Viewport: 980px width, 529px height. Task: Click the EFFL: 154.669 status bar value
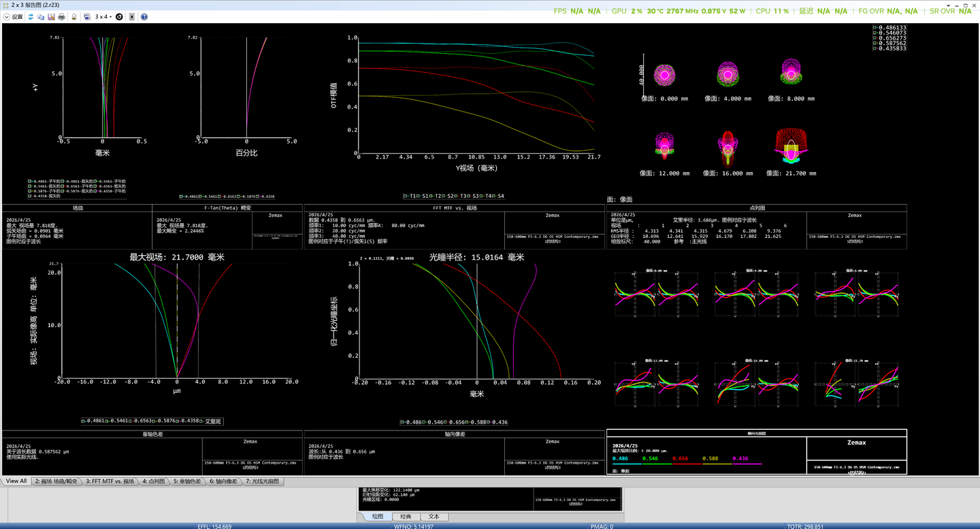(x=214, y=526)
